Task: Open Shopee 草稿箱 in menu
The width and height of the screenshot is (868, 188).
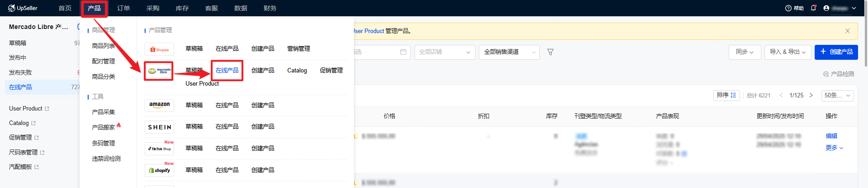Action: click(x=194, y=49)
